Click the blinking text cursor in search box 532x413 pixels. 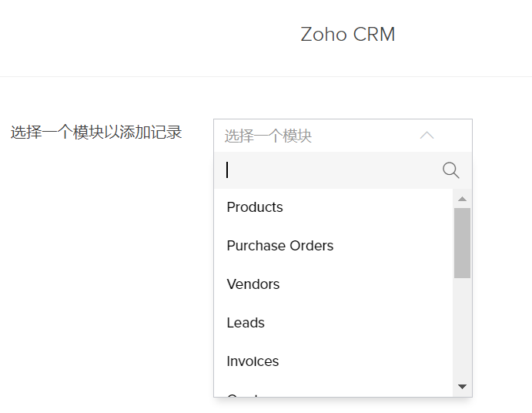227,170
